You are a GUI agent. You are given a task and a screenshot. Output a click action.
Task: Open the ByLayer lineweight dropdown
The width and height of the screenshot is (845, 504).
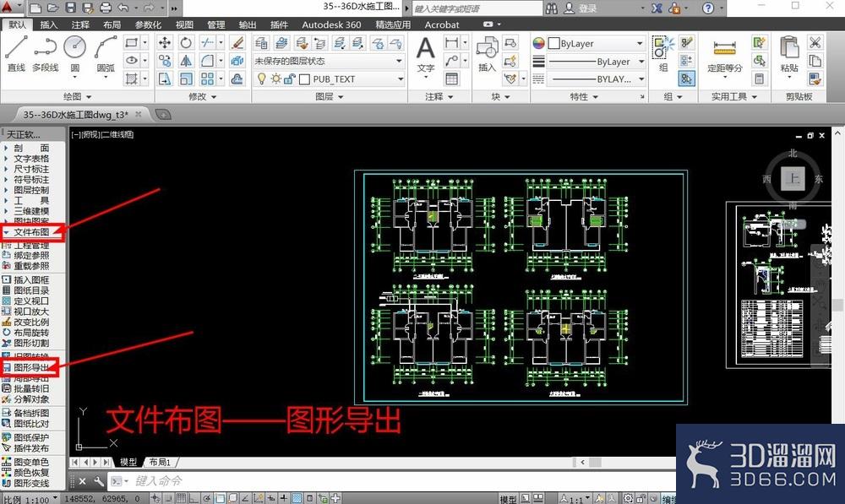click(596, 62)
